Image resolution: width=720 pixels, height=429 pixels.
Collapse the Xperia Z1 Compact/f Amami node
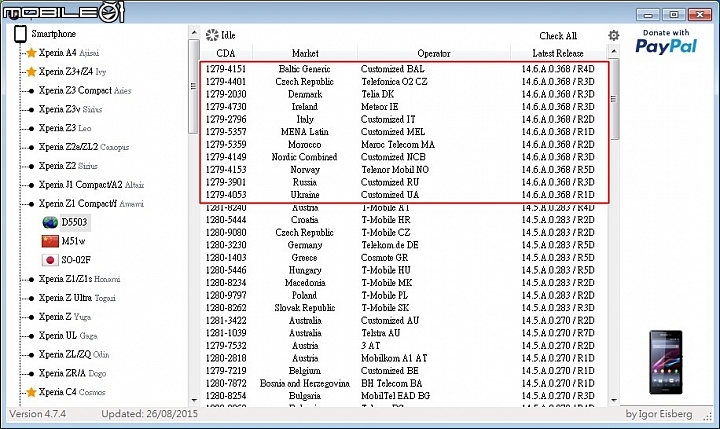(x=31, y=203)
